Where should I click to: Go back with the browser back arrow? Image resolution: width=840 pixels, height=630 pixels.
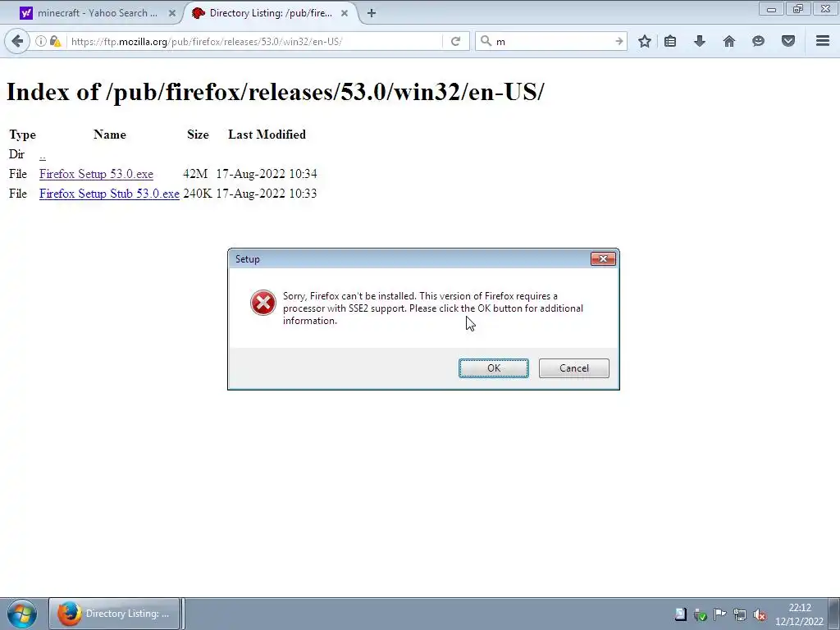(17, 41)
